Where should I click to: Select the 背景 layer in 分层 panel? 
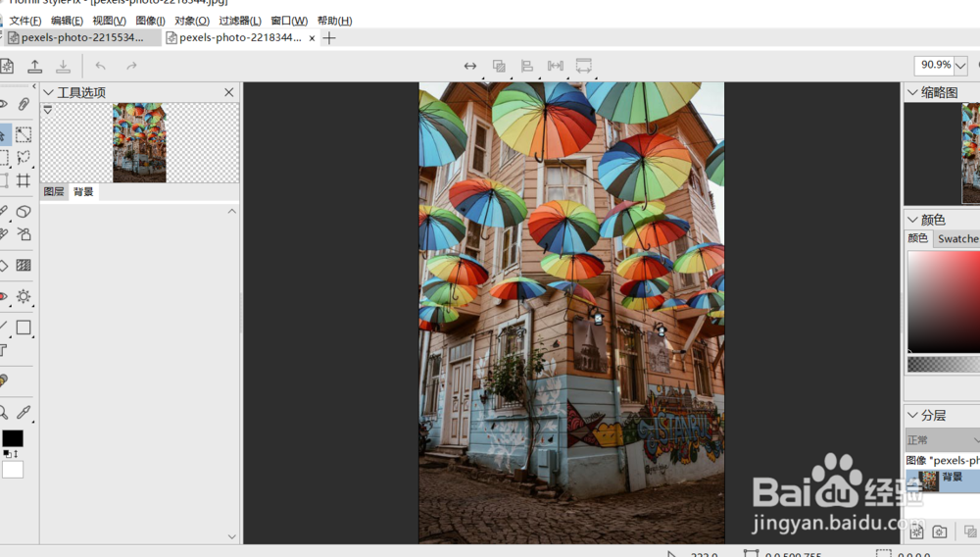coord(943,481)
